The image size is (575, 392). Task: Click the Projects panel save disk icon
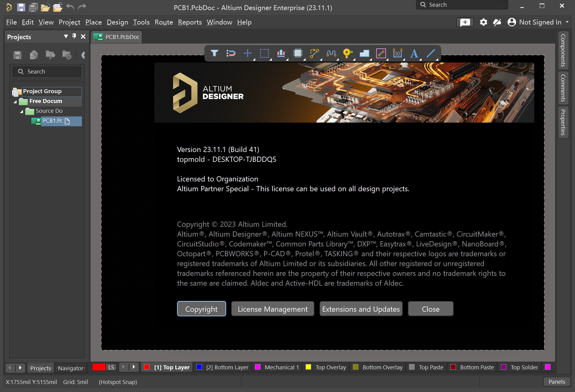[17, 55]
